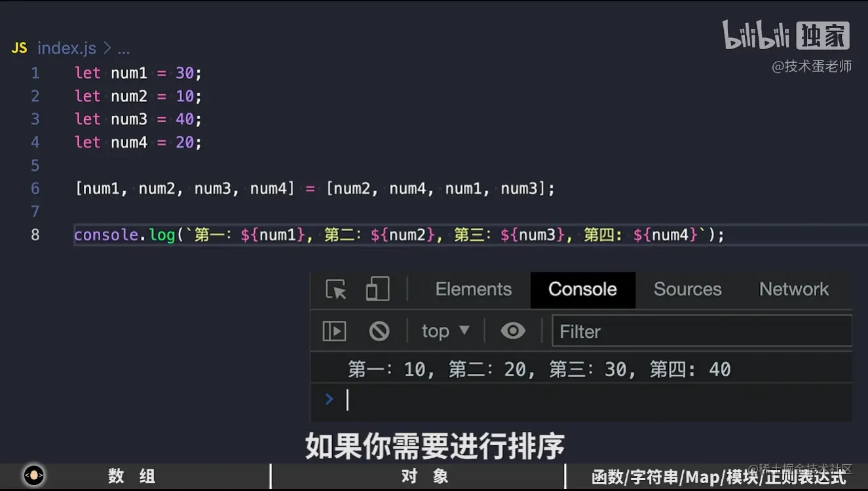Toggle the live expression eye icon
This screenshot has width=868, height=491.
tap(513, 331)
